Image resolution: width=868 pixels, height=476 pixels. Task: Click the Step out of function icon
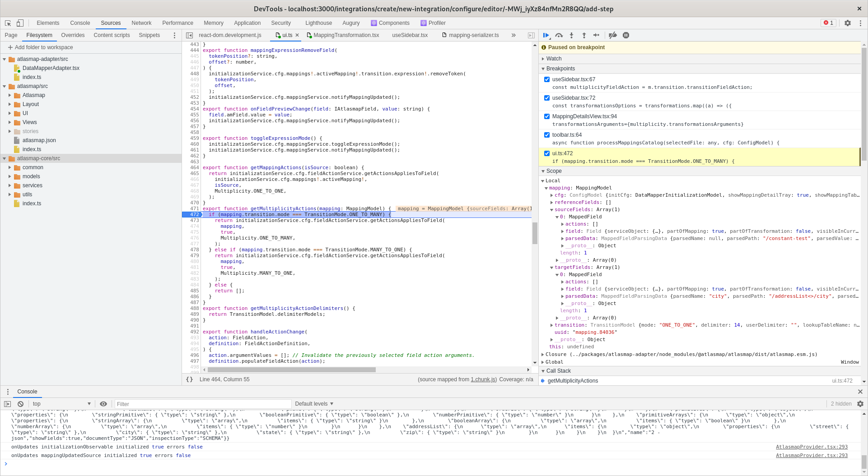584,35
